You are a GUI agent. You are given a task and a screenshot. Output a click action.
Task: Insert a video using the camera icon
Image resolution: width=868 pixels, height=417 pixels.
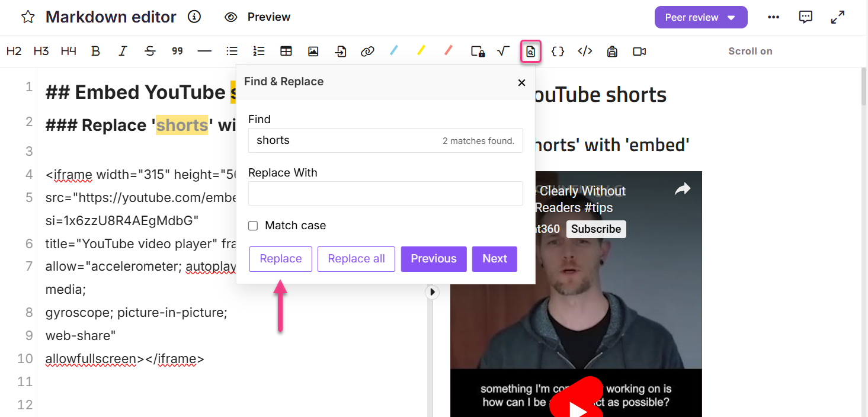click(639, 51)
